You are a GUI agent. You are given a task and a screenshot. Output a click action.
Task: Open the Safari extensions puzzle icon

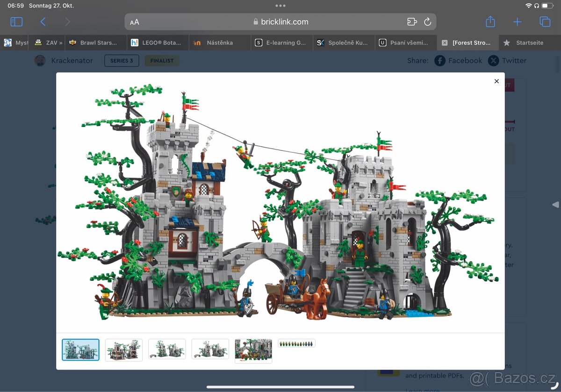(x=412, y=21)
